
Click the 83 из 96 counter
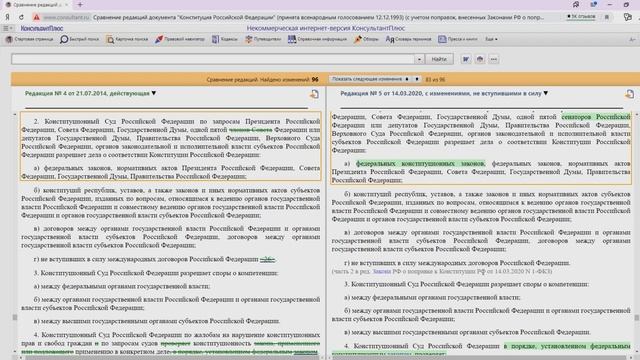click(435, 80)
